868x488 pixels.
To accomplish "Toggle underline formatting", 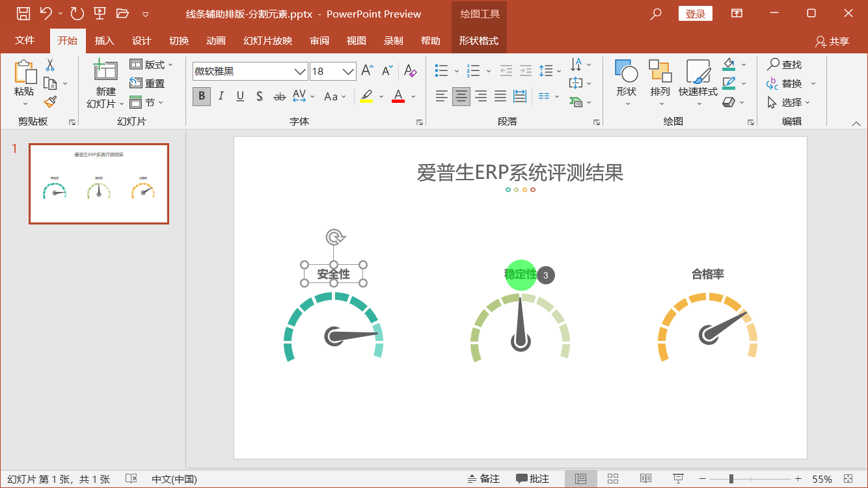I will coord(240,96).
